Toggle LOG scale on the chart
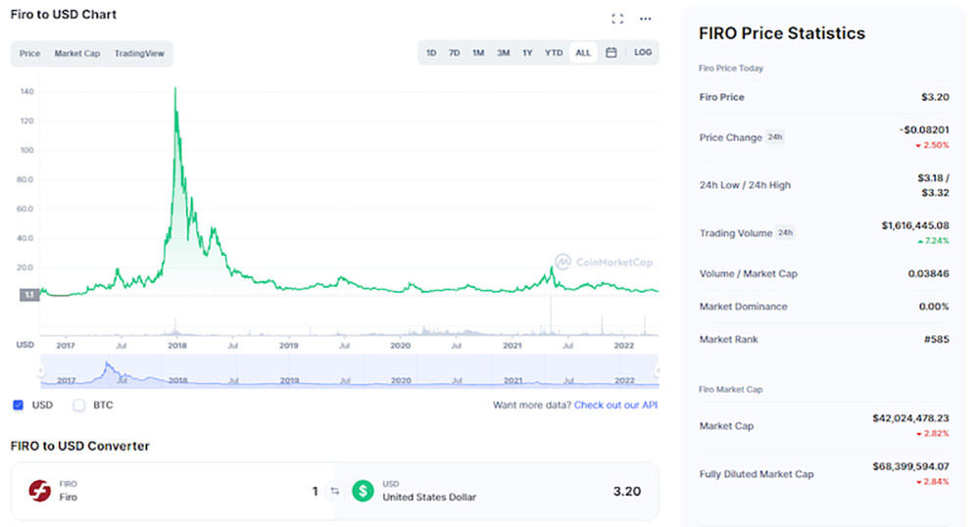Image resolution: width=980 pixels, height=527 pixels. [x=643, y=53]
